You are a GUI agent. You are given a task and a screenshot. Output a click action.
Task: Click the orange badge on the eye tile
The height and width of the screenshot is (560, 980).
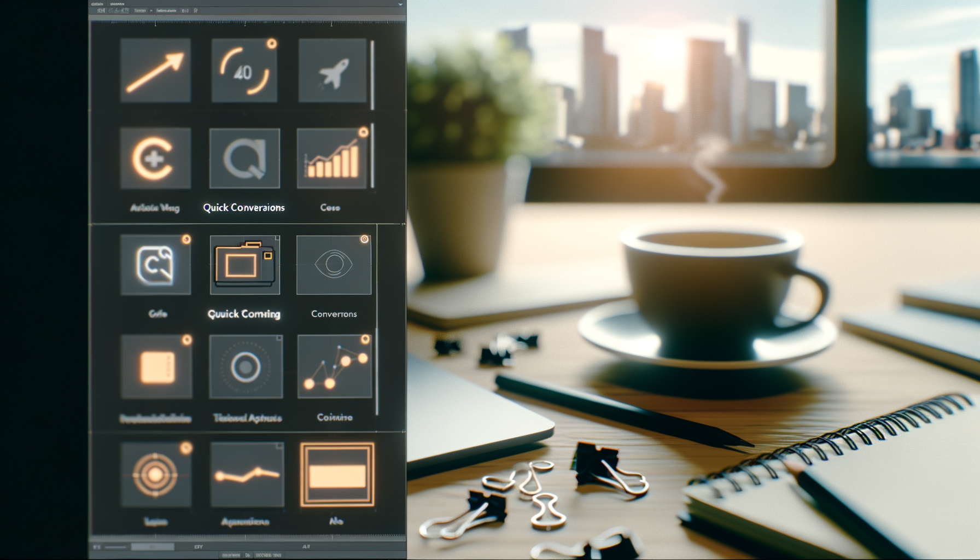(364, 239)
